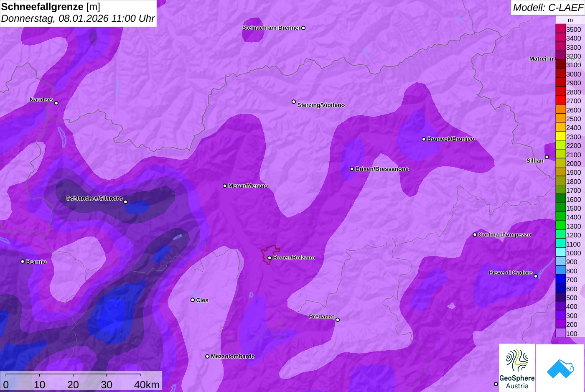Click the 700 m blue legend swatch

point(561,280)
